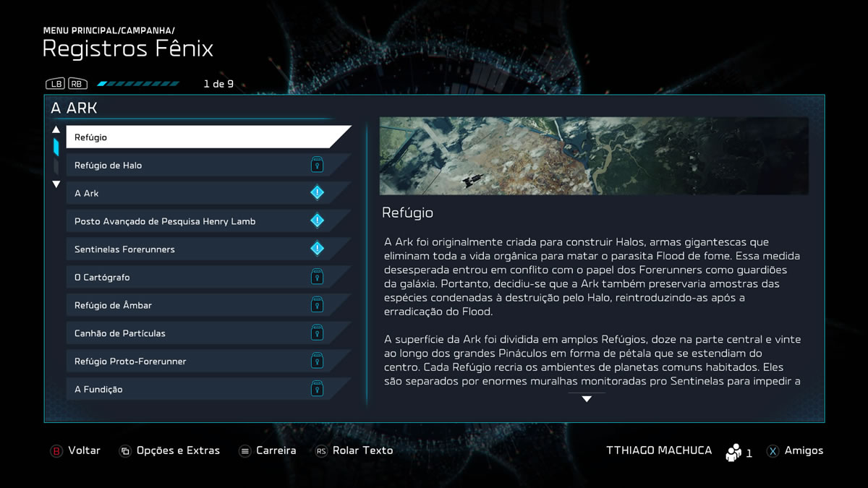Go back with Voltar
This screenshot has height=488, width=868.
[x=84, y=450]
